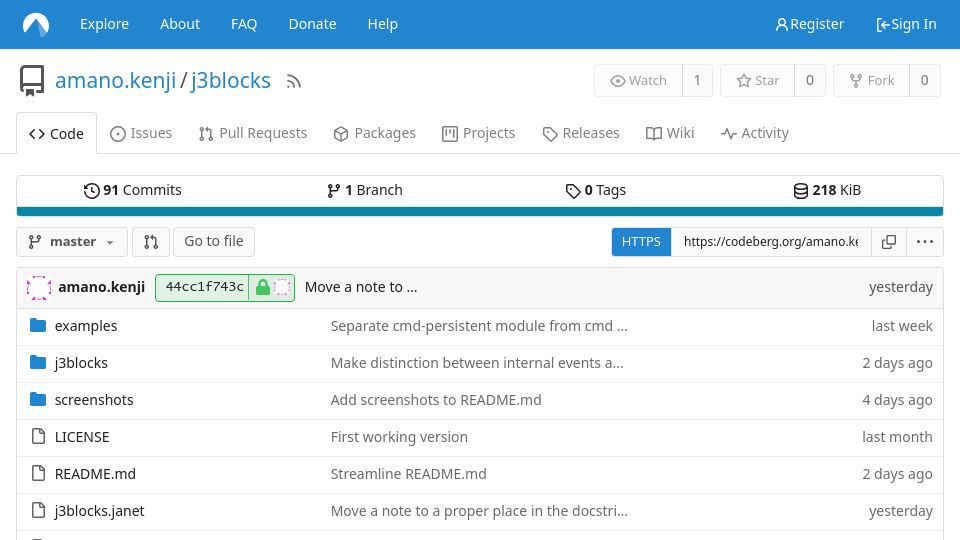Click the Sign In link
Screen dimensions: 960x540
(906, 24)
